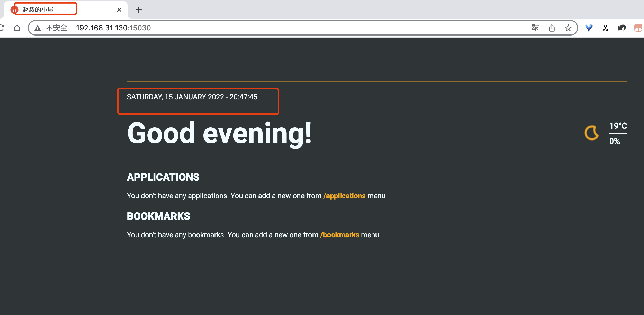644x315 pixels.
Task: Open Google Translate icon in address bar
Action: [535, 28]
